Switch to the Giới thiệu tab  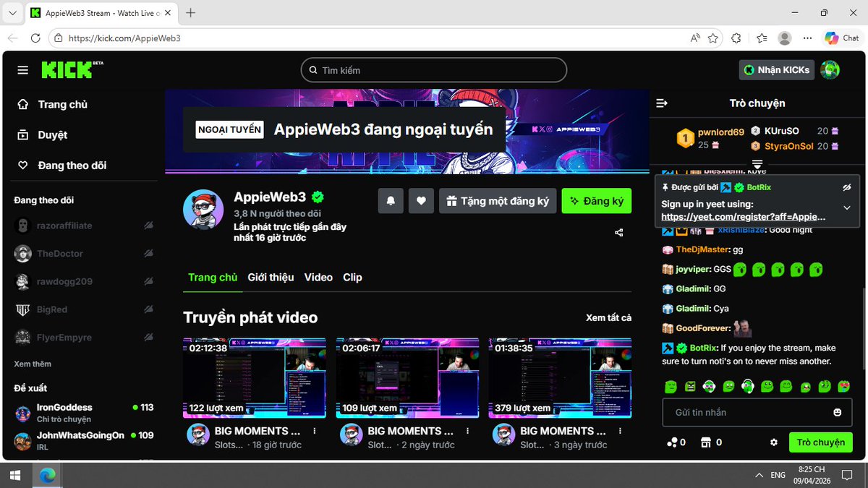(x=271, y=278)
